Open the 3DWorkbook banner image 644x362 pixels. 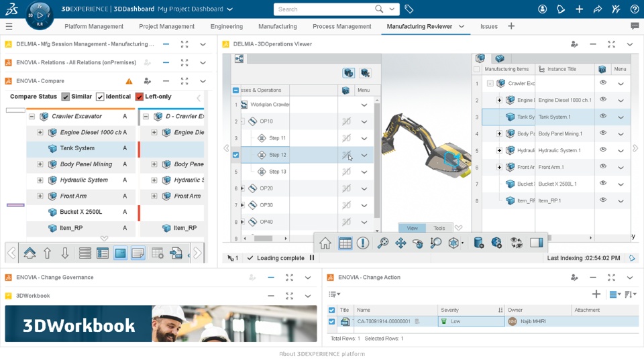161,323
